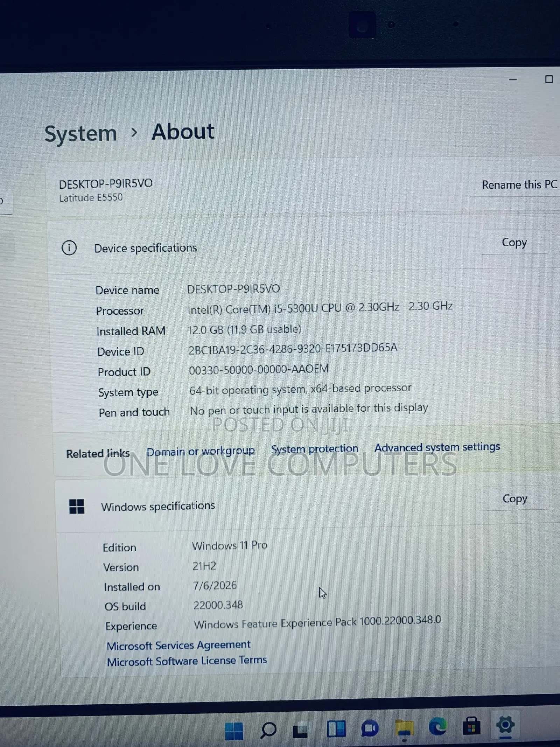The height and width of the screenshot is (747, 560).
Task: Open Microsoft Store taskbar icon
Action: coord(471,725)
